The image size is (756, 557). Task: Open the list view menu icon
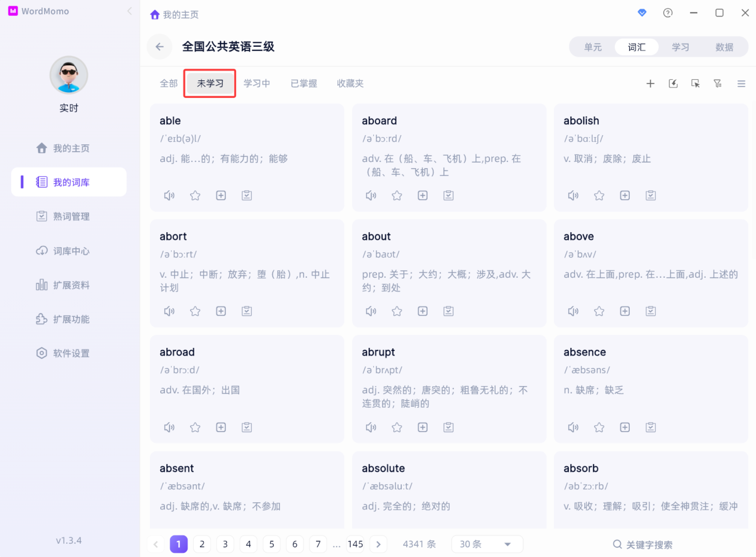coord(741,83)
